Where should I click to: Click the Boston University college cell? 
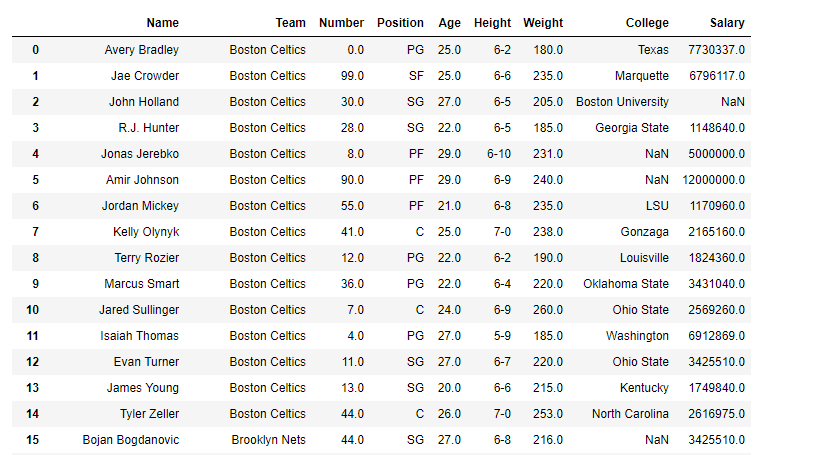click(x=622, y=101)
